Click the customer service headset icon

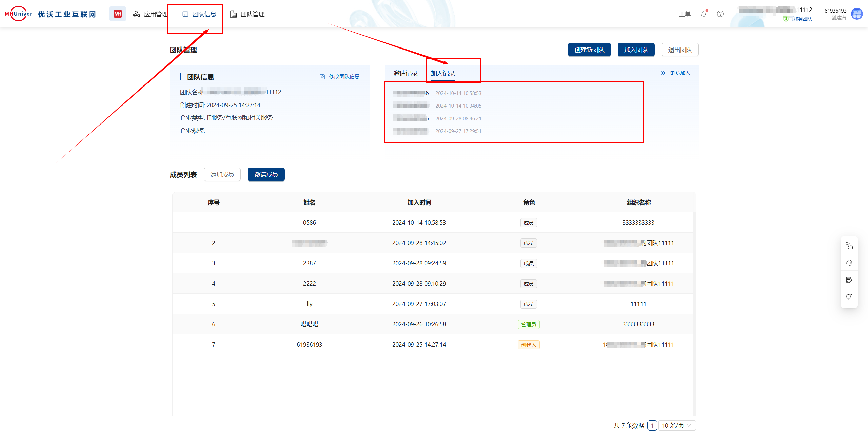pos(849,263)
